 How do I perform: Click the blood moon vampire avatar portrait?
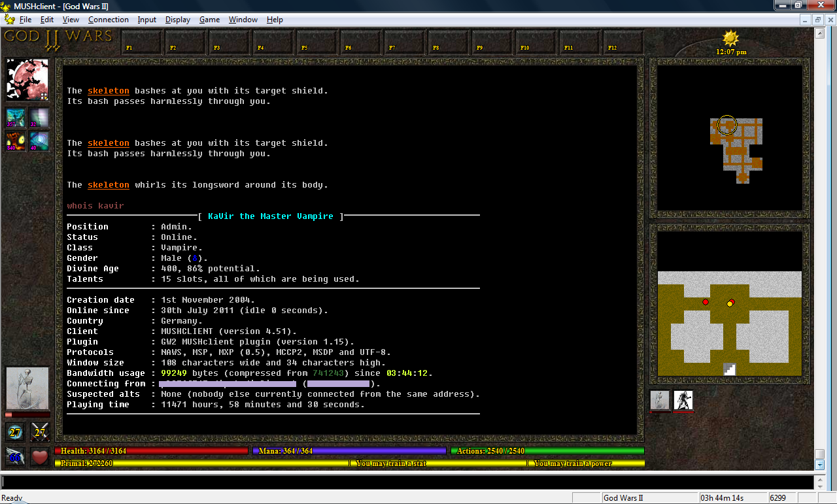tap(27, 79)
